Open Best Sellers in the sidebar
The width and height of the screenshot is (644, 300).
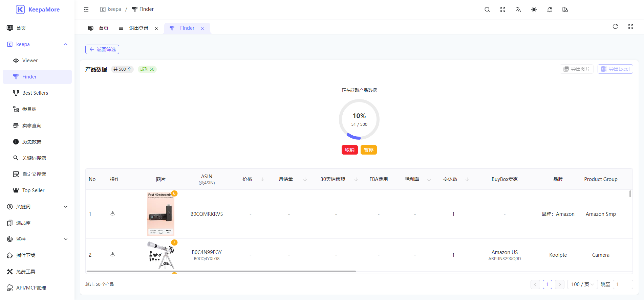[x=37, y=93]
